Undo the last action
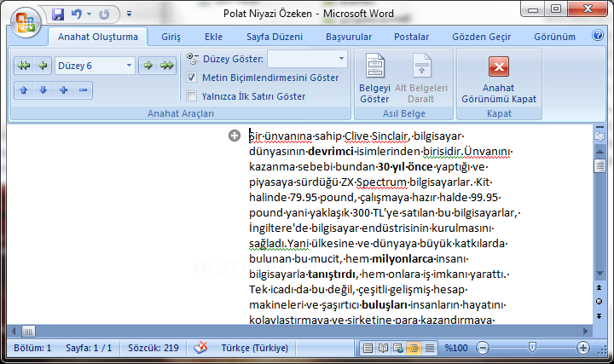Screen dimensions: 614x364 (x=77, y=14)
